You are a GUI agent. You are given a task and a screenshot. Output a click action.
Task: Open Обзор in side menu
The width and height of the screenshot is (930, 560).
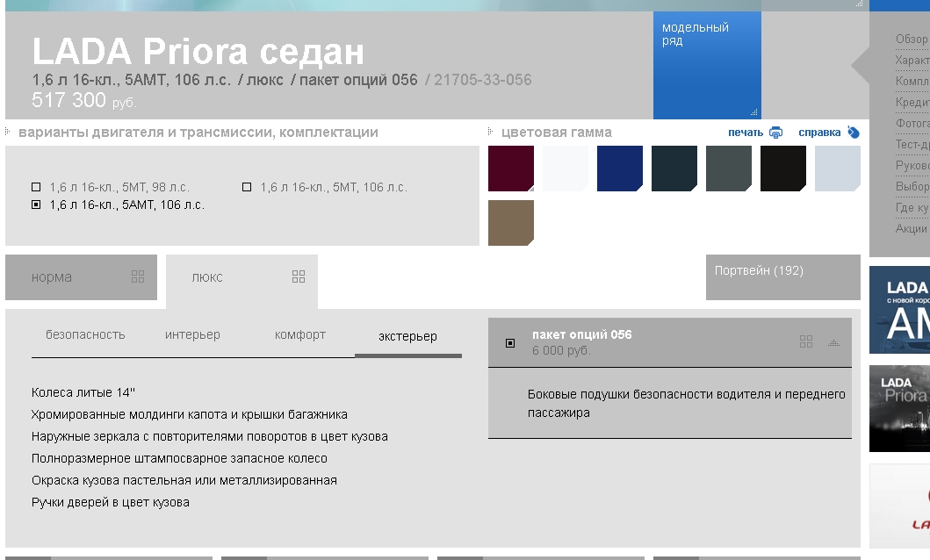(912, 39)
